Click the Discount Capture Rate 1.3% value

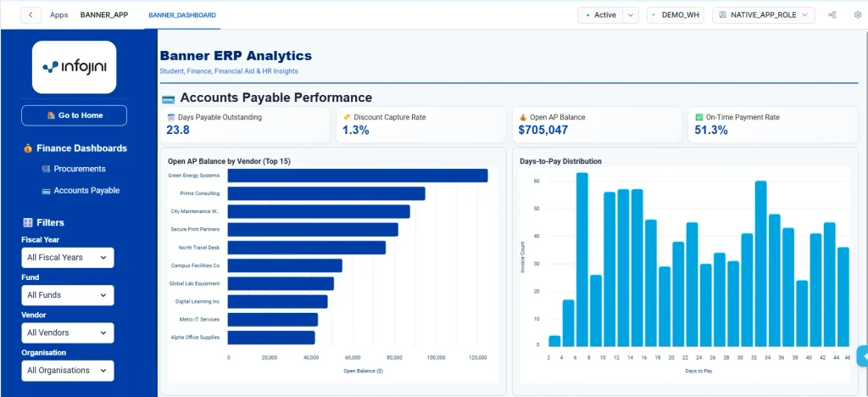tap(355, 130)
